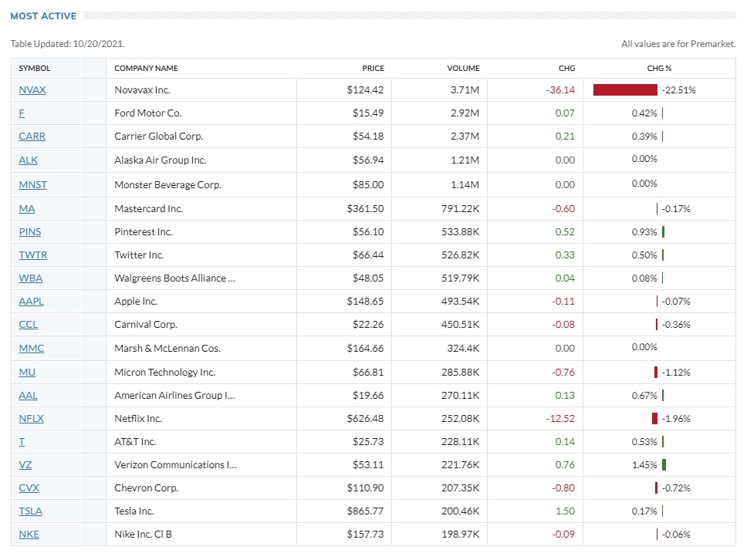Click the PRICE column header
The image size is (747, 560).
pos(373,68)
